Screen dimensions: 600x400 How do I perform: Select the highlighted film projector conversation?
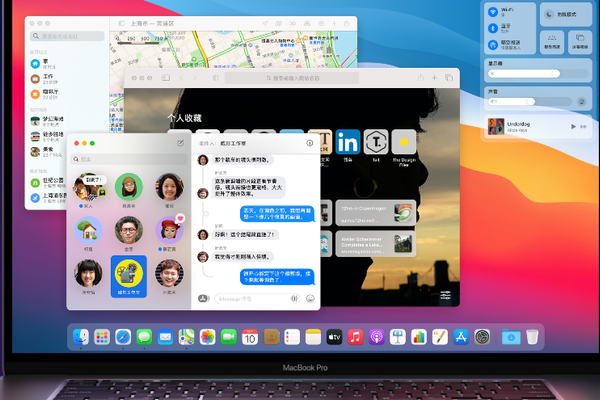[129, 276]
